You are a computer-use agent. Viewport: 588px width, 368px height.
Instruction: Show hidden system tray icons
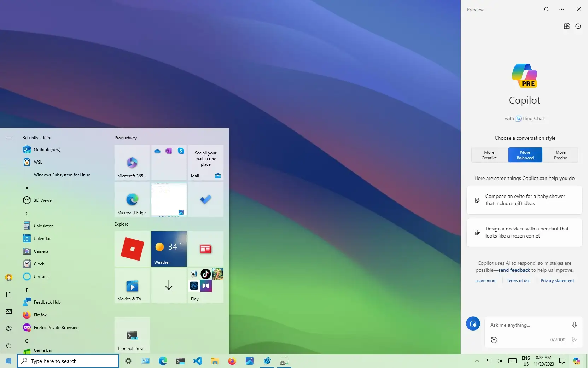[x=477, y=361]
